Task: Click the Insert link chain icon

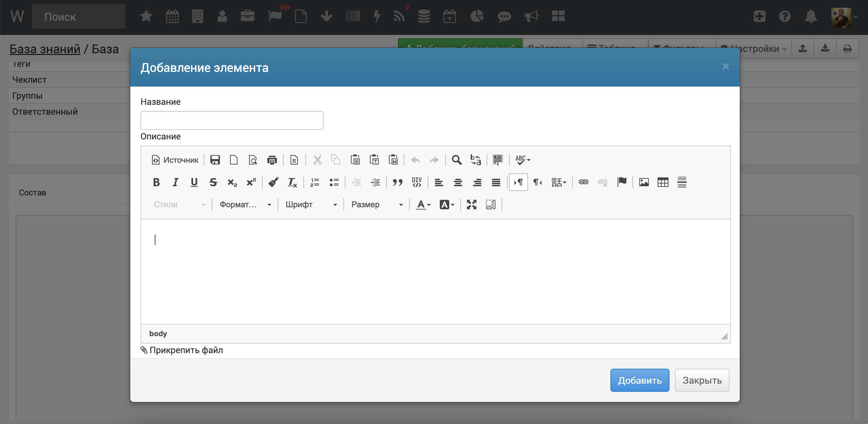Action: 583,182
